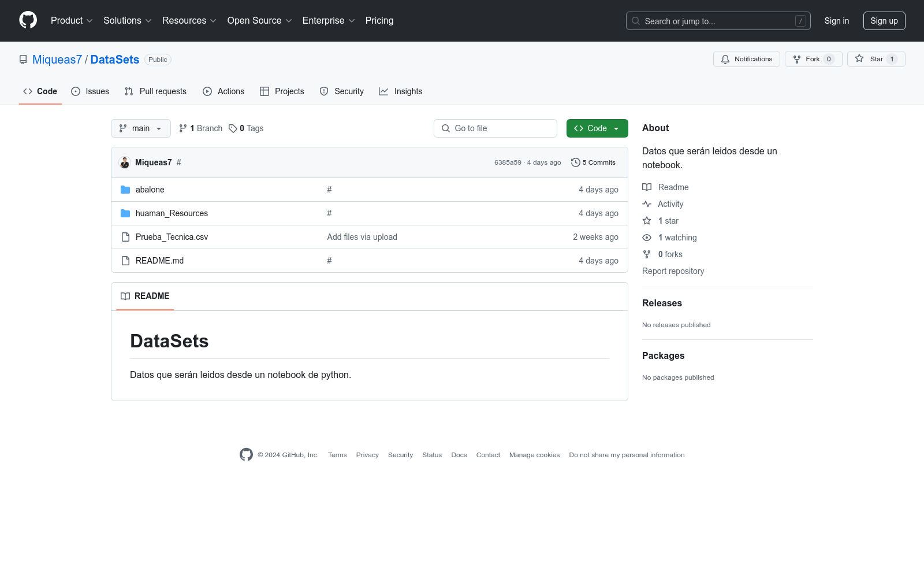The image size is (924, 578).
Task: Click the 0 Tags link
Action: point(246,128)
